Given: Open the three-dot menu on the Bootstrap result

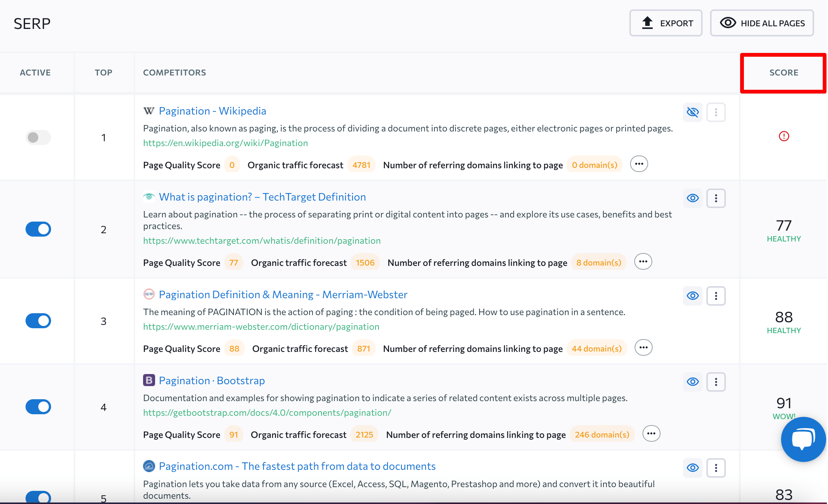Looking at the screenshot, I should [716, 382].
